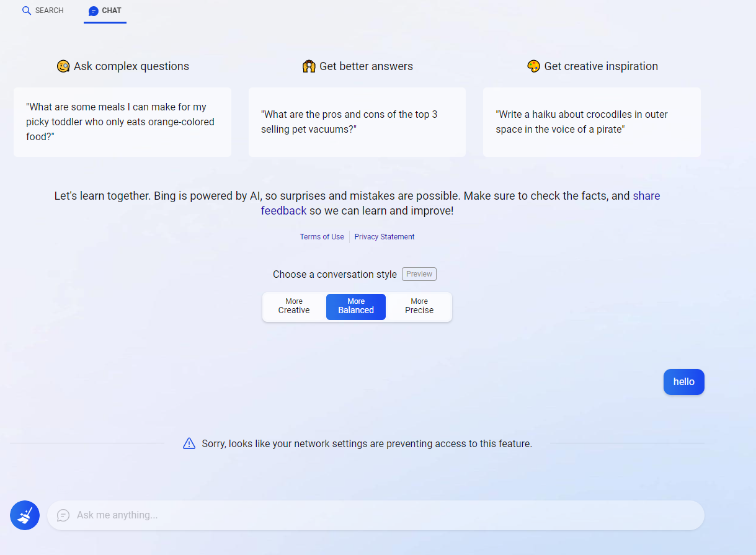
Task: Click the Preview badge next to conversation style
Action: pos(419,274)
